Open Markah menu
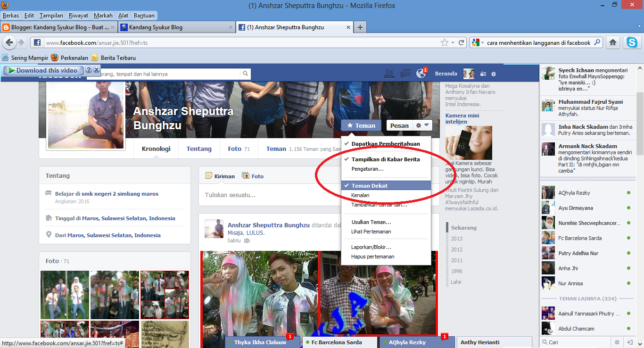 coord(103,16)
